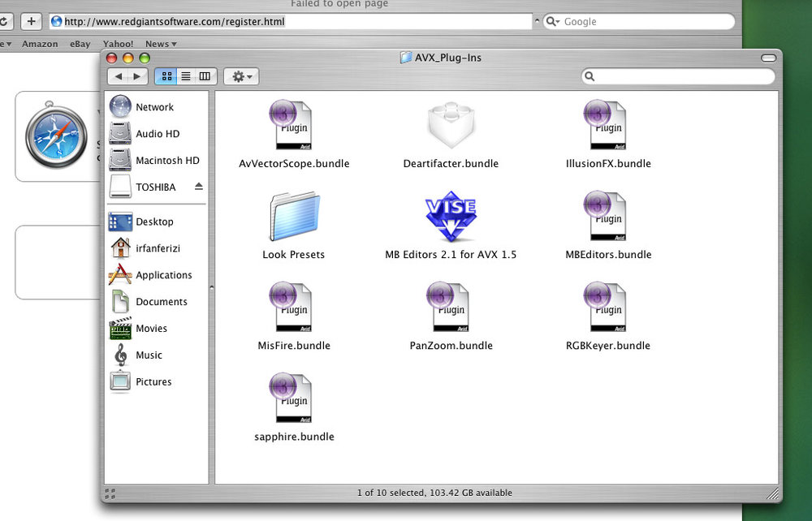Open Google search magnifier dropdown in Safari
812x521 pixels.
(x=553, y=22)
